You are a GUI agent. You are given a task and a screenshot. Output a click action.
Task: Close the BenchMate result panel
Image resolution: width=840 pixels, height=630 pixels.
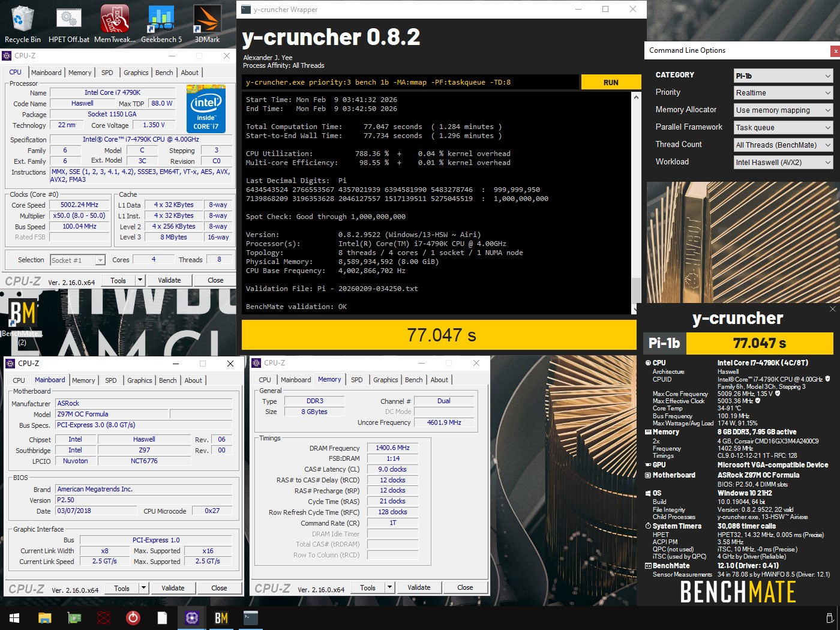point(832,309)
